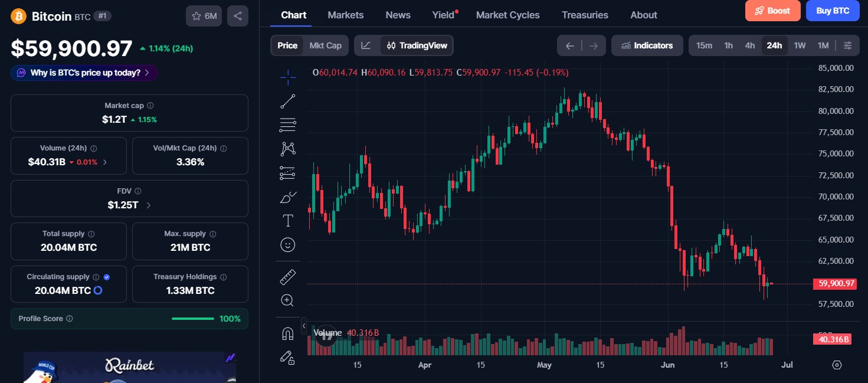Switch to line chart view icon
The width and height of the screenshot is (868, 383).
click(x=366, y=45)
